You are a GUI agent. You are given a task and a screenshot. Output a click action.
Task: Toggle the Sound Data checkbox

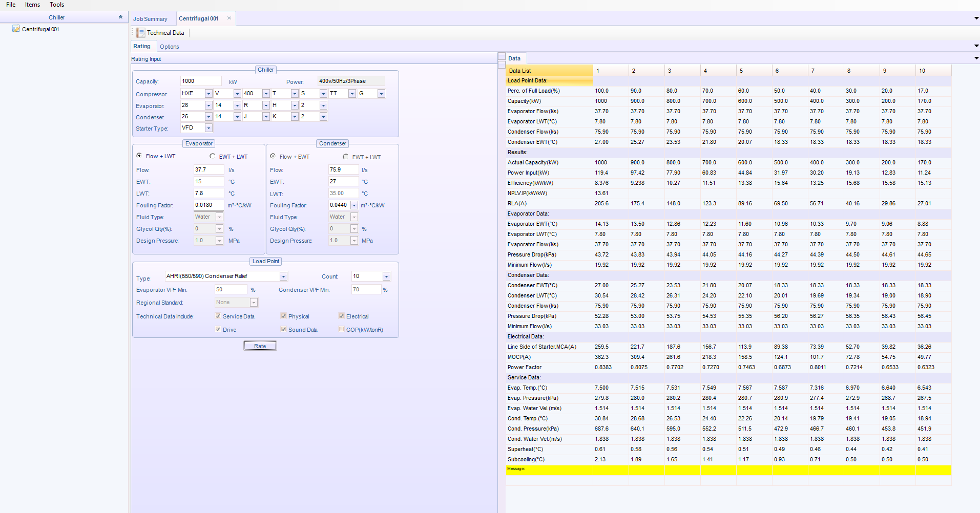click(x=284, y=330)
